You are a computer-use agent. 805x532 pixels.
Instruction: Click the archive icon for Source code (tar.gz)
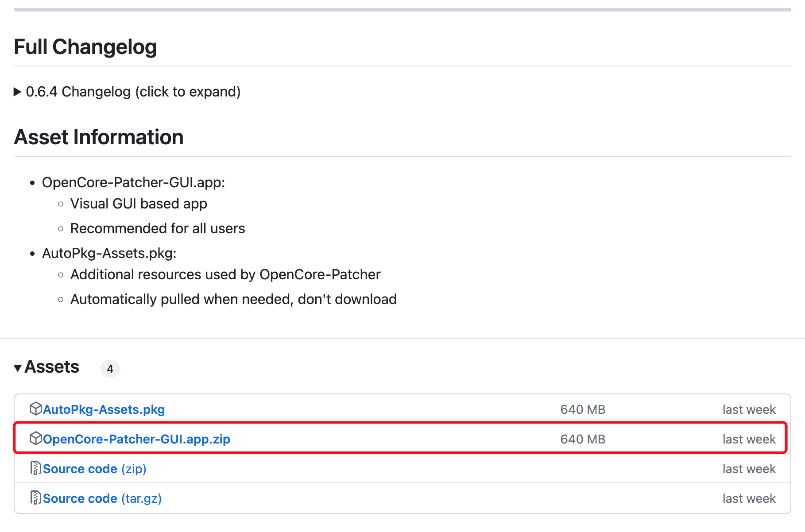35,498
